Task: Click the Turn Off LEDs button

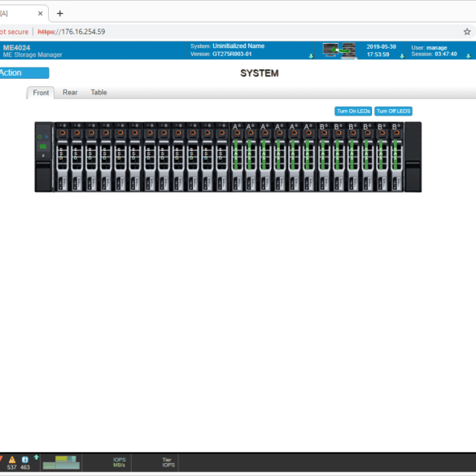Action: 393,111
